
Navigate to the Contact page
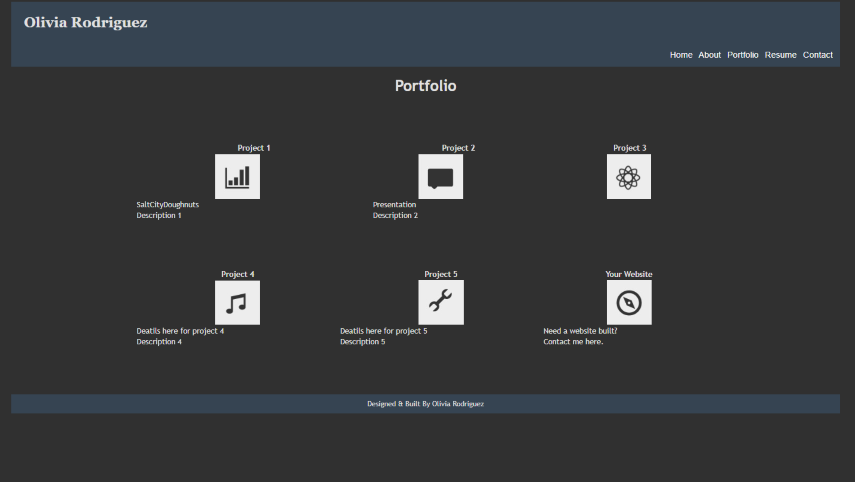point(818,55)
